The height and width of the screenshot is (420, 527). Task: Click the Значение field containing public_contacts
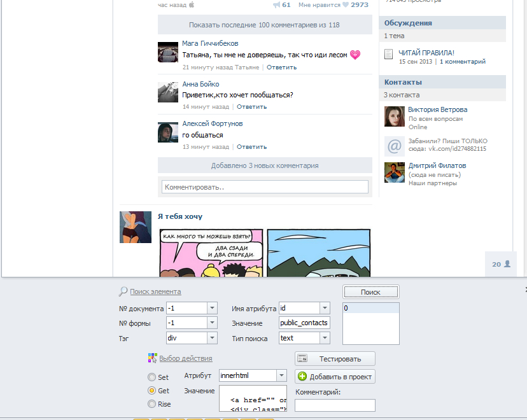(x=304, y=323)
